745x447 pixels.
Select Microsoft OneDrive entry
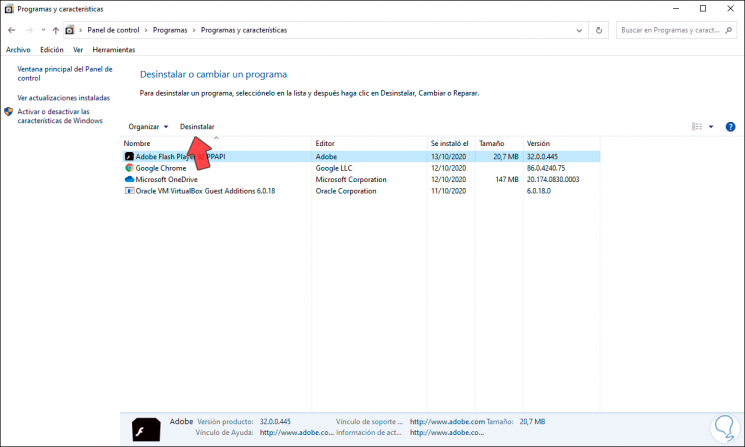tap(361, 180)
